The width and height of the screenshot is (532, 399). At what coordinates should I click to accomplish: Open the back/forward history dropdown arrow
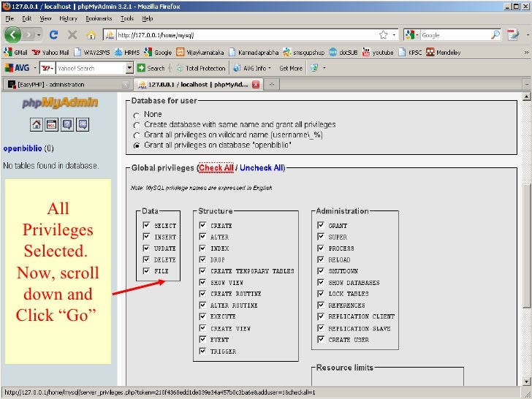point(39,34)
